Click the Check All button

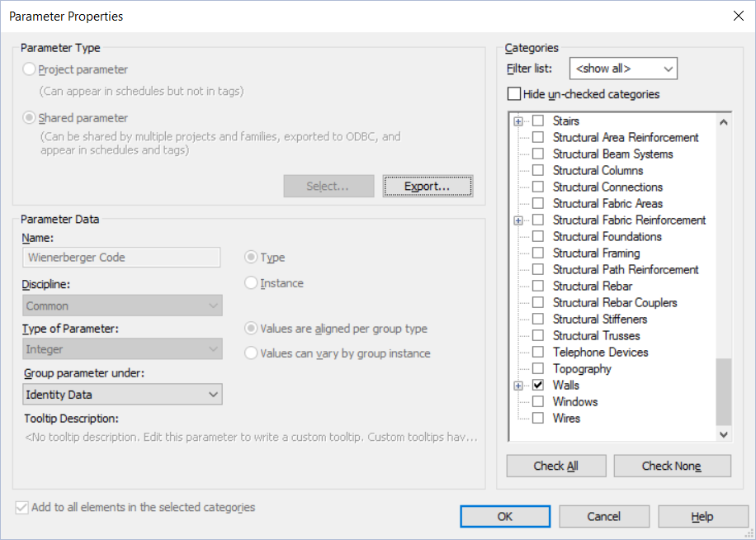(x=555, y=466)
